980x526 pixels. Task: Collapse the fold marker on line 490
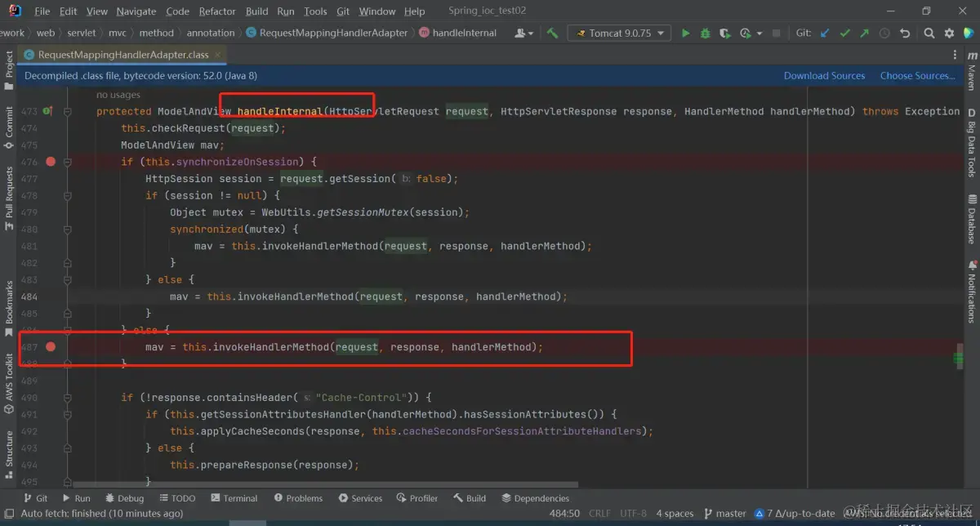(x=68, y=398)
